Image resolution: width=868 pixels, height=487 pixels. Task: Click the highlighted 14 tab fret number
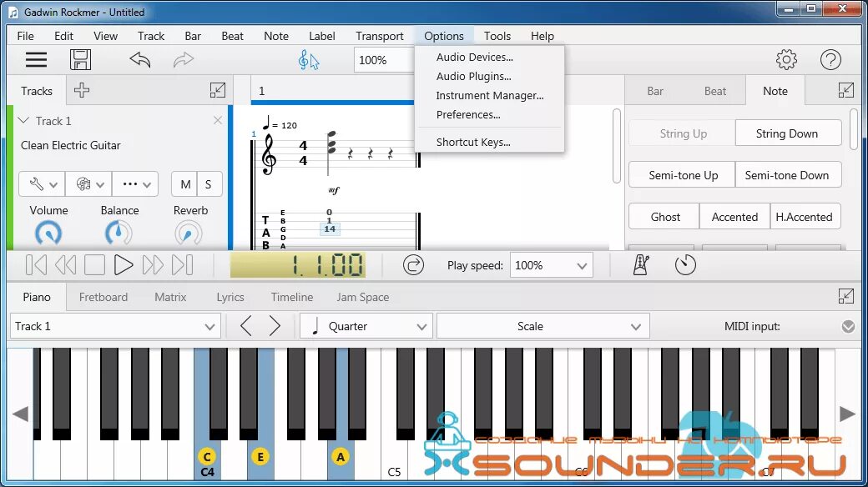(330, 228)
